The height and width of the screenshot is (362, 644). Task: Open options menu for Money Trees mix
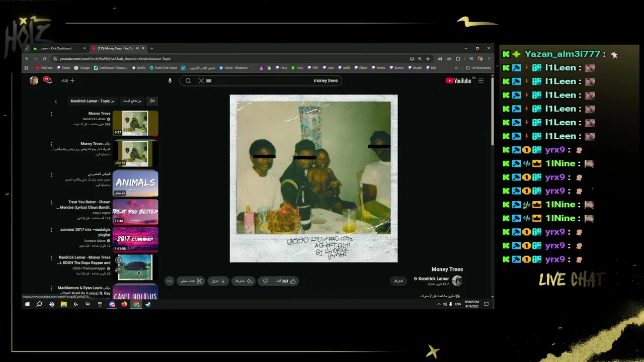[51, 144]
